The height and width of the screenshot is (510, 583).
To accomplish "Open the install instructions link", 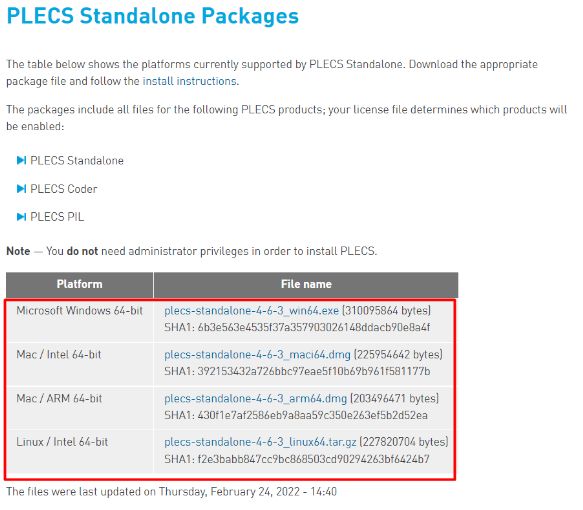I will pyautogui.click(x=190, y=81).
